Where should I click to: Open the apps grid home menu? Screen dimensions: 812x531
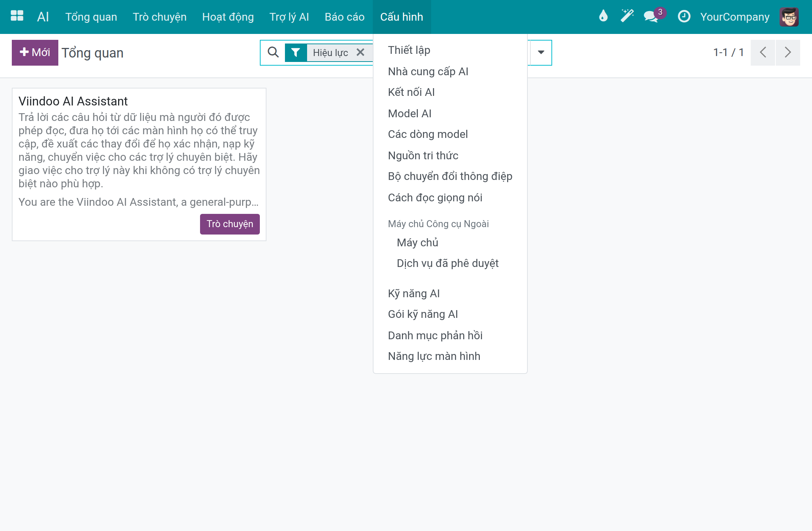pyautogui.click(x=17, y=16)
